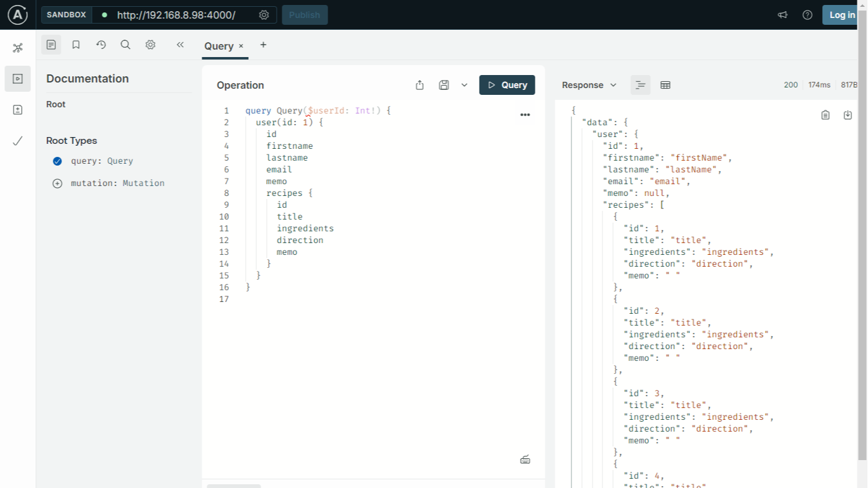Toggle formatted response view
Viewport: 868px width, 488px height.
coord(640,84)
